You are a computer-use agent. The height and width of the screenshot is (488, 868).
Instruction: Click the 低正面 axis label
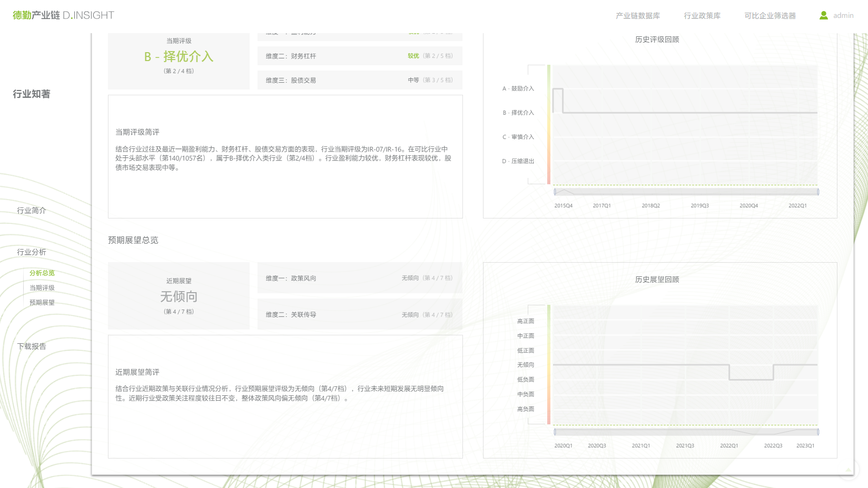pos(526,351)
